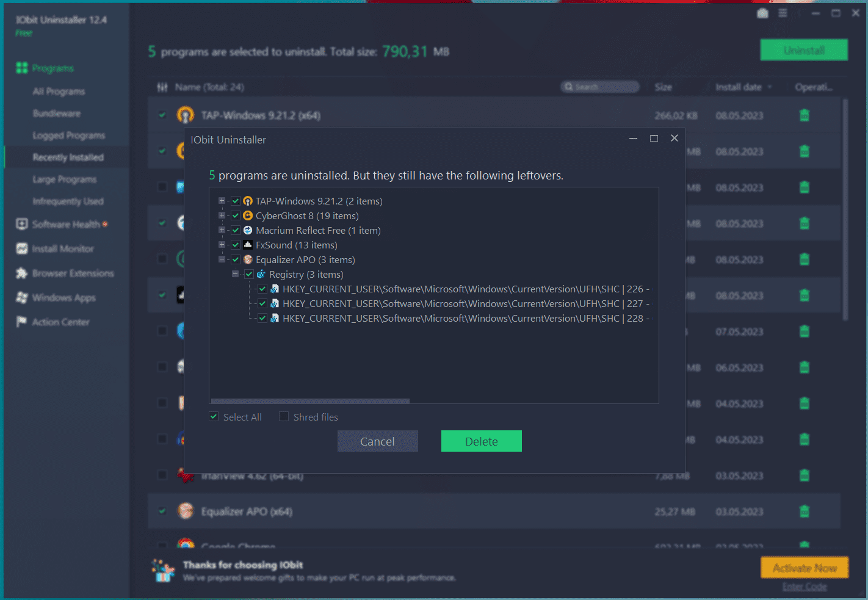868x600 pixels.
Task: Open Logged Programs in the sidebar
Action: [69, 136]
